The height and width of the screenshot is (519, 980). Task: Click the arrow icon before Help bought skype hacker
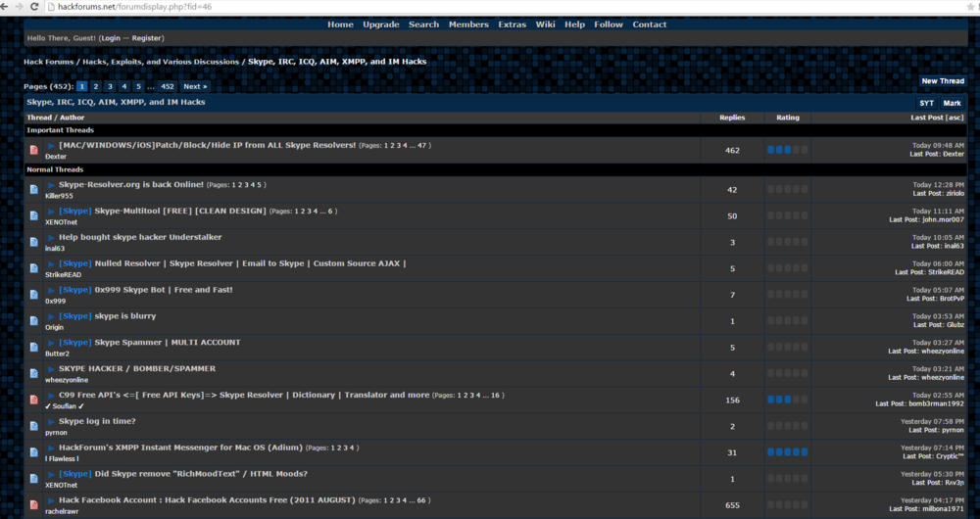click(51, 237)
